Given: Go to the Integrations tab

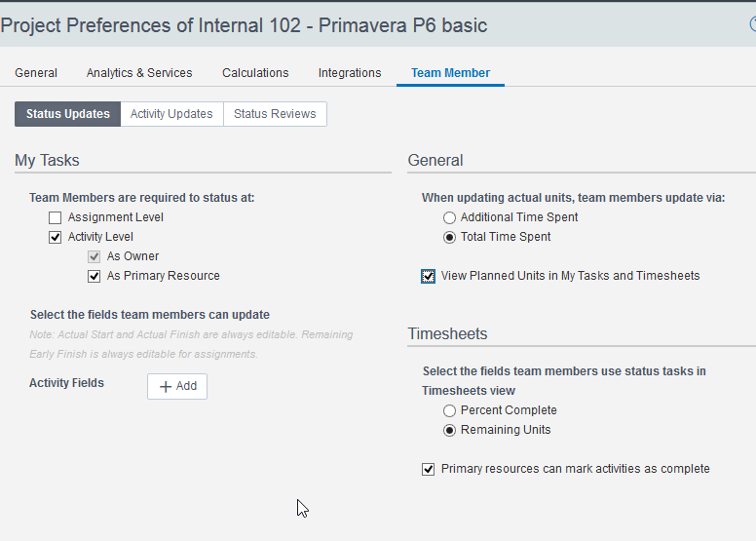Looking at the screenshot, I should click(x=350, y=73).
